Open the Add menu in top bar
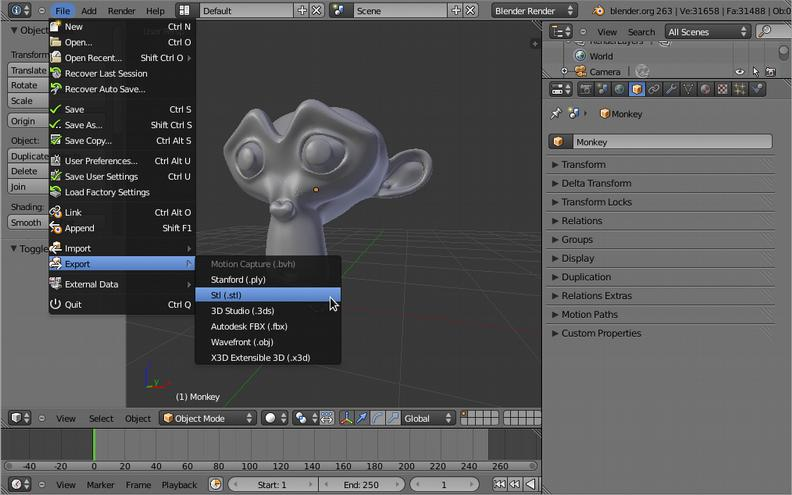 [89, 11]
